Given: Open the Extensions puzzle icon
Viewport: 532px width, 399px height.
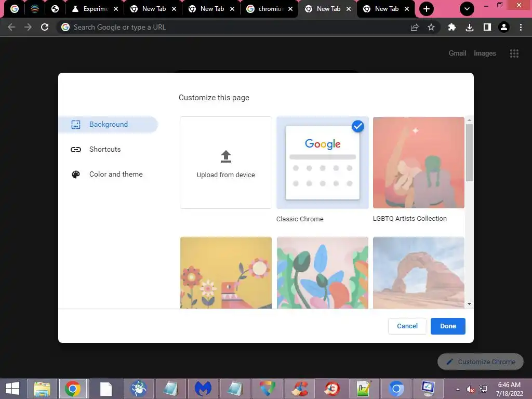Looking at the screenshot, I should pos(452,27).
